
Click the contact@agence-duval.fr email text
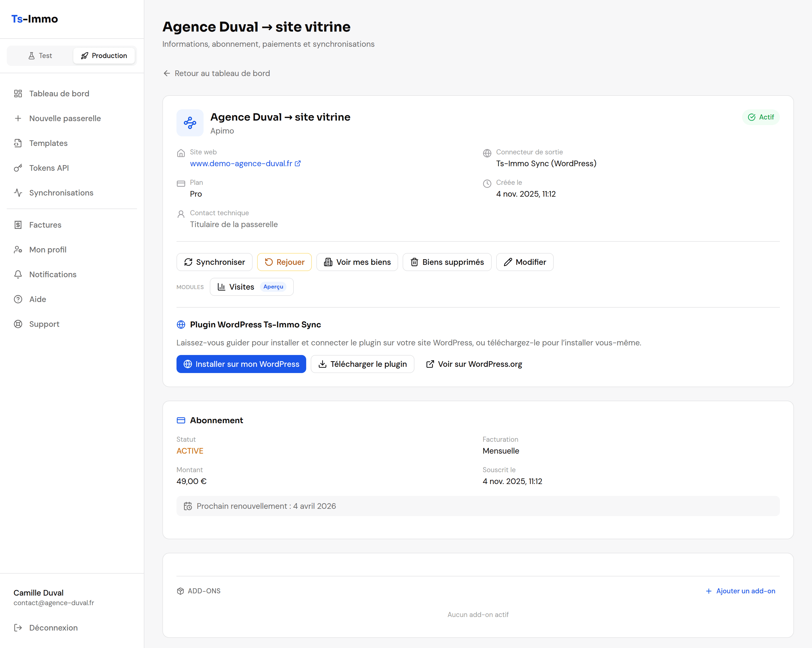(x=54, y=603)
